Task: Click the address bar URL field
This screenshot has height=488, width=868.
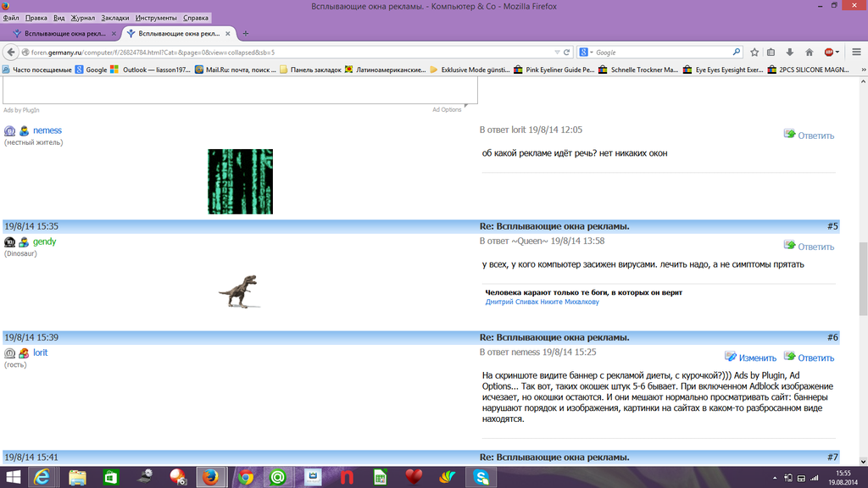Action: (291, 52)
